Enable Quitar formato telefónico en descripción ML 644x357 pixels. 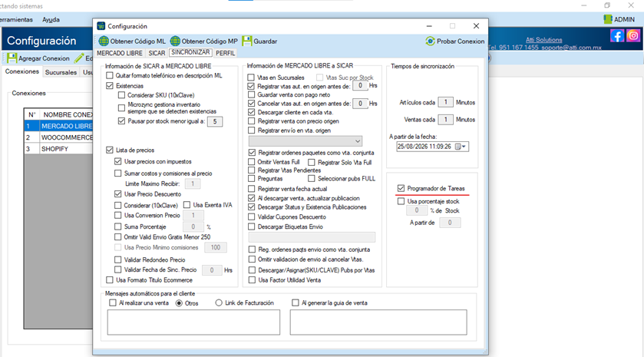(x=110, y=75)
